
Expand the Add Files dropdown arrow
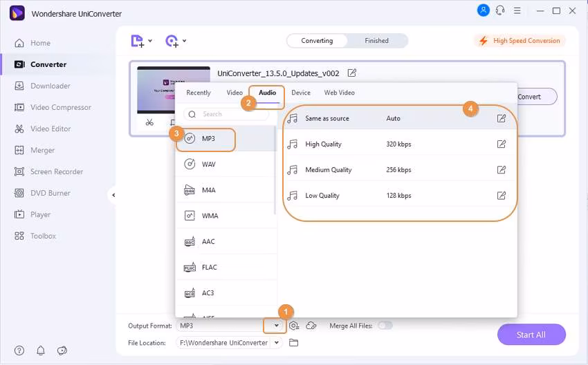coord(150,41)
